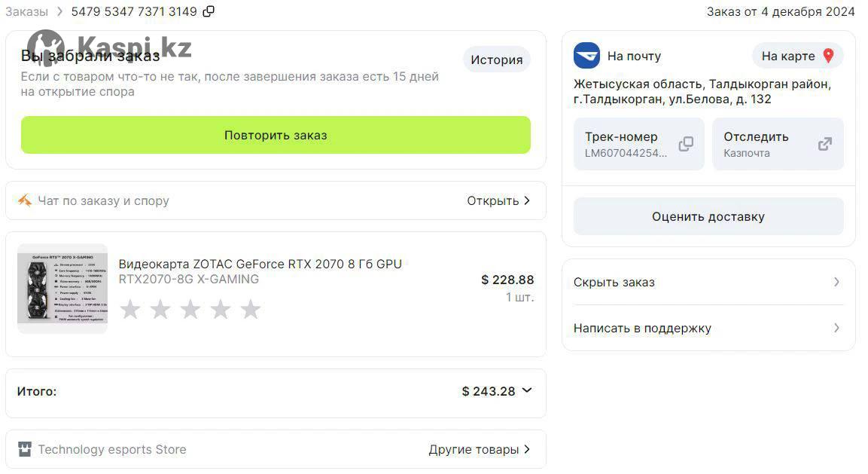Rate product with fifth star
868x474 pixels.
[x=250, y=310]
